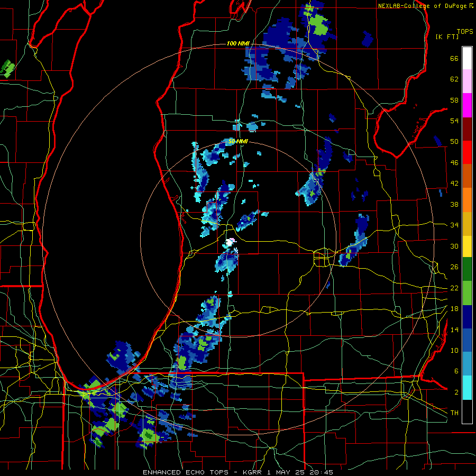Click the '26' legend value
This screenshot has width=476, height=476.
(x=454, y=267)
